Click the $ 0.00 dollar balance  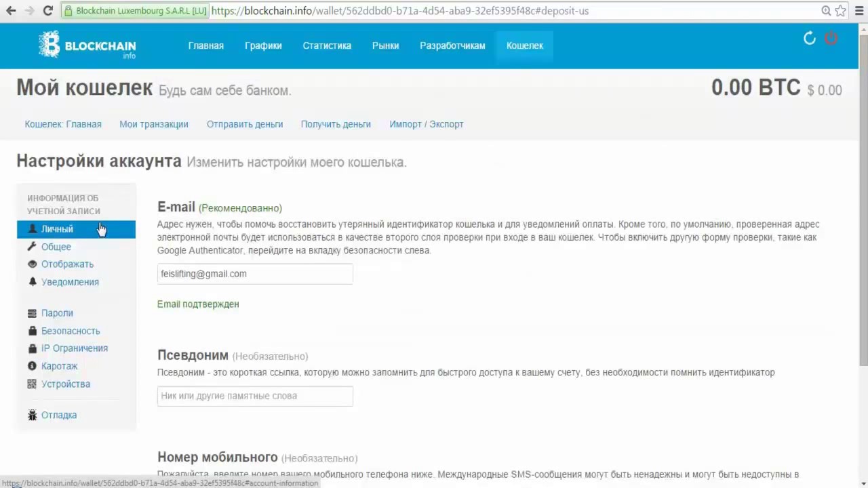pyautogui.click(x=825, y=90)
